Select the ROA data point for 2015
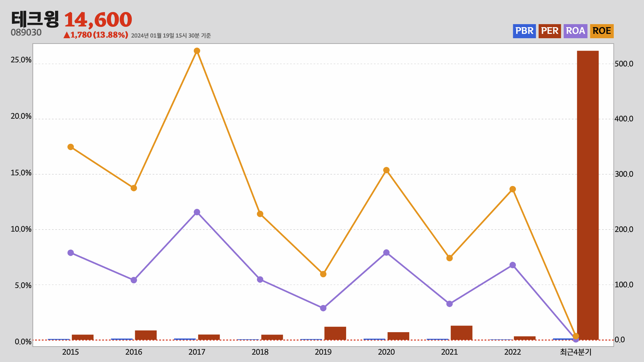 coord(70,253)
